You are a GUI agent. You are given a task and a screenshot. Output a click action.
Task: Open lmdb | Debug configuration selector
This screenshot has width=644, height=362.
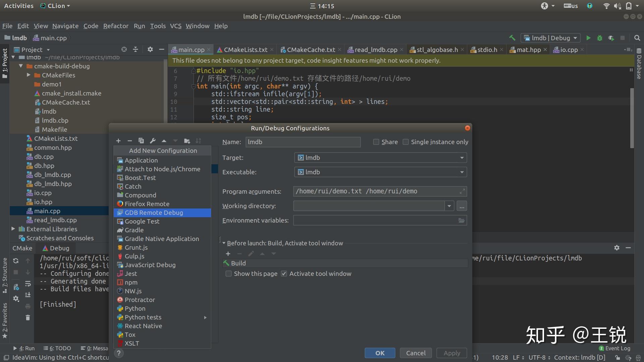click(x=550, y=38)
